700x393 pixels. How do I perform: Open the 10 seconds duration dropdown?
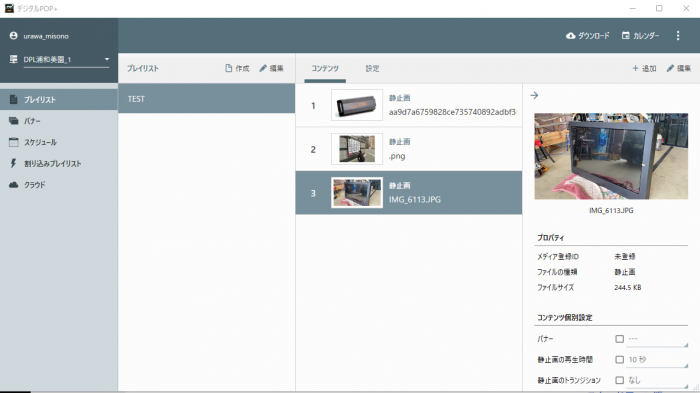657,360
